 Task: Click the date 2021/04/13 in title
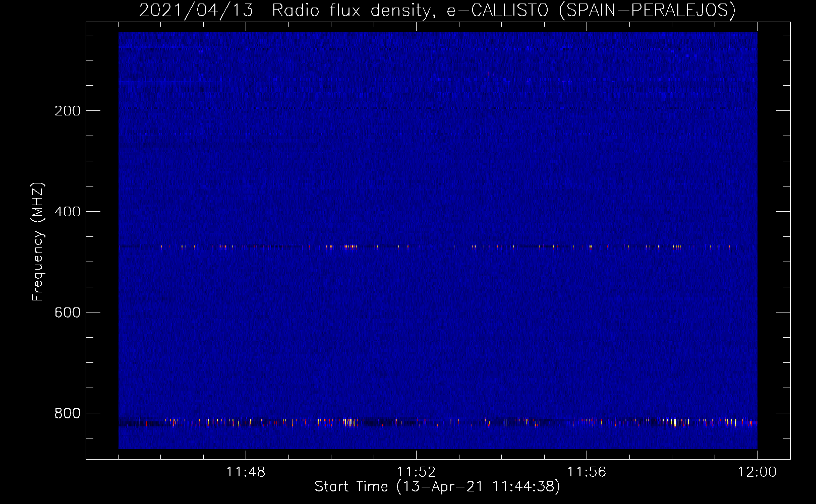click(x=196, y=11)
